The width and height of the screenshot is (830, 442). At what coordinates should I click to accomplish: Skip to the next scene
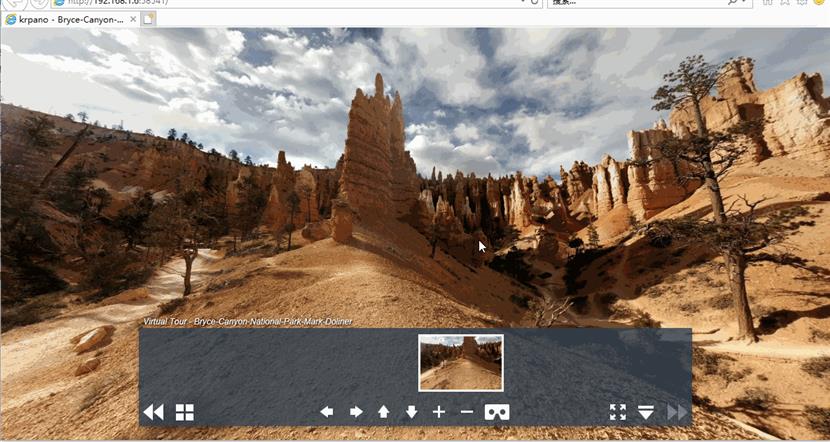tap(677, 412)
